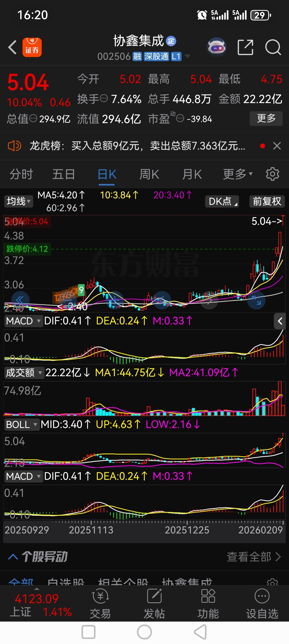Open the BOLL indicator dropdown
Screen dimensions: 289x644
(22, 425)
